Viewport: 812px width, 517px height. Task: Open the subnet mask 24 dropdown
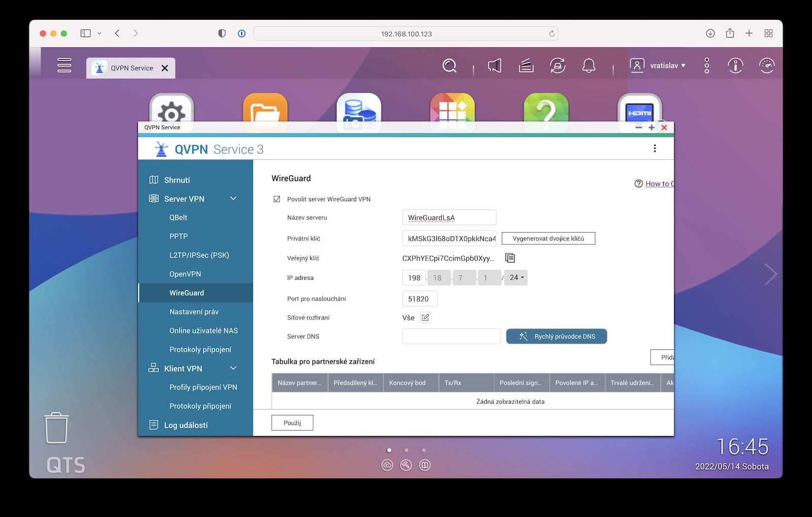(x=516, y=278)
